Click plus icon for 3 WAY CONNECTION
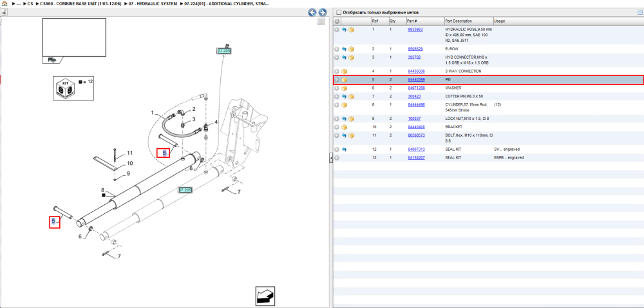The width and height of the screenshot is (644, 308). tap(337, 72)
